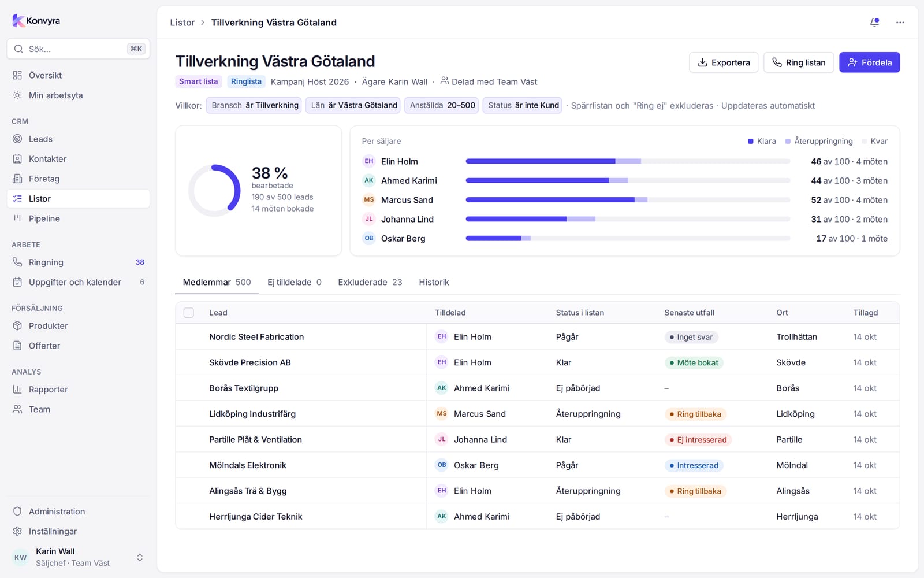The width and height of the screenshot is (924, 578).
Task: Open Borås Textilgrupp lead row
Action: (537, 388)
